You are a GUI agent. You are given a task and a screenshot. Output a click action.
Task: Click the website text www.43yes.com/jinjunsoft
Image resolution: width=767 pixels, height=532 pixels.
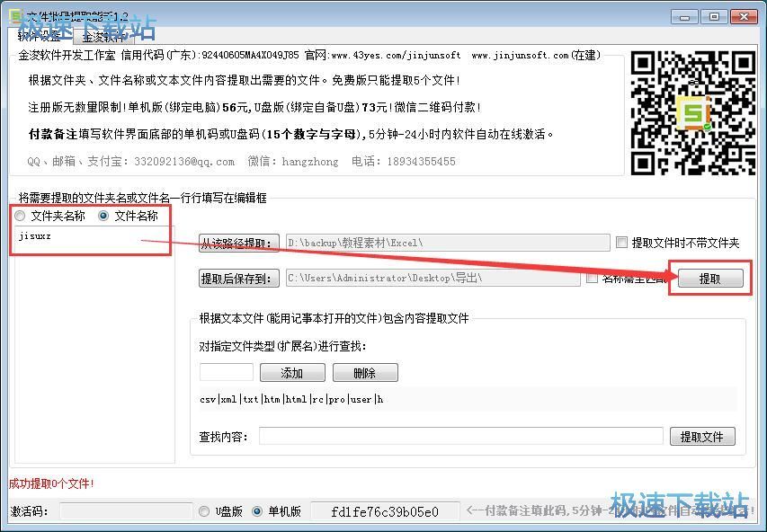pos(397,55)
